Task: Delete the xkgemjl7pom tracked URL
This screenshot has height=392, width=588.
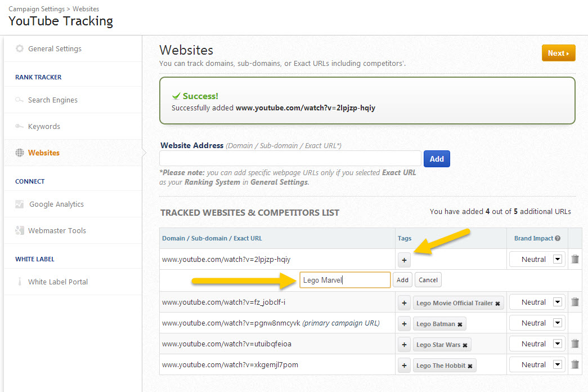Action: (575, 364)
